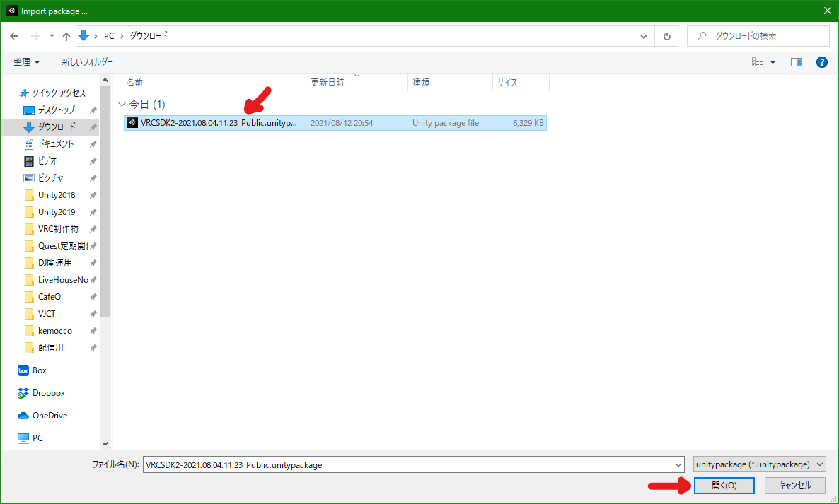Collapse the 今日 group chevron
The height and width of the screenshot is (504, 839).
click(x=122, y=105)
